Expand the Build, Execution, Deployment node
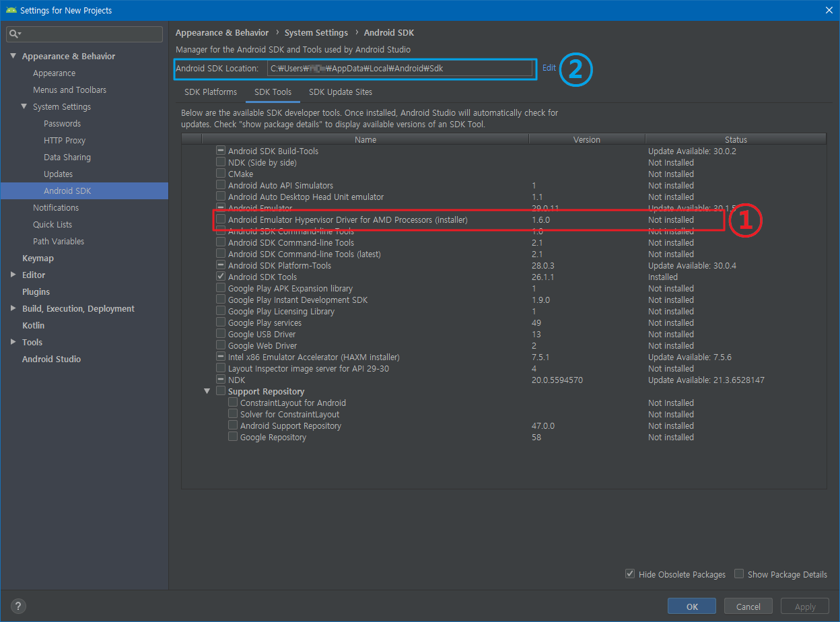 pos(13,308)
